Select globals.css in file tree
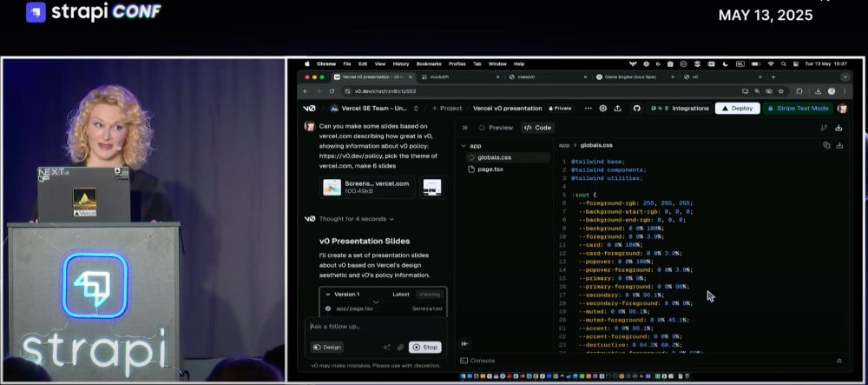 [506, 157]
